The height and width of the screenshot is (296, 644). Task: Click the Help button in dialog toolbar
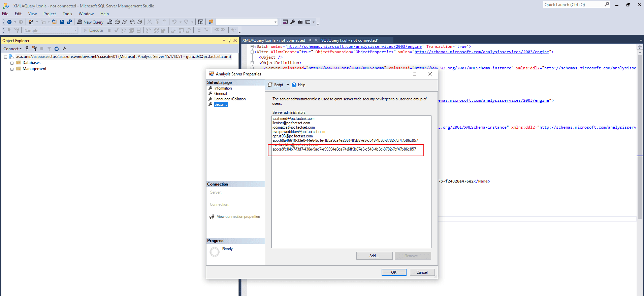pyautogui.click(x=298, y=85)
